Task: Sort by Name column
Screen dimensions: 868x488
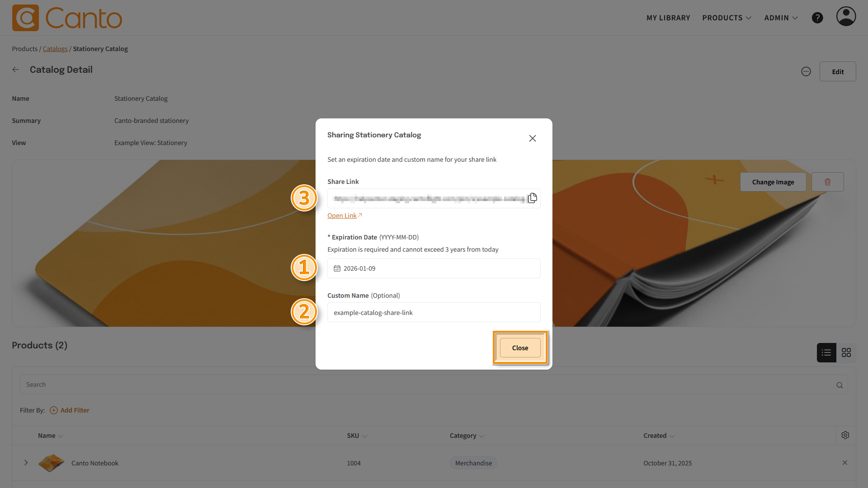Action: tap(50, 436)
